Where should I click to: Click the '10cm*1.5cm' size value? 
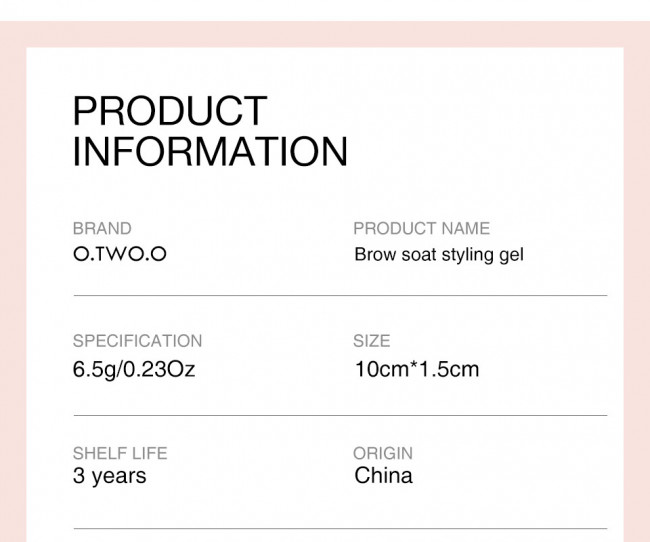pyautogui.click(x=416, y=369)
